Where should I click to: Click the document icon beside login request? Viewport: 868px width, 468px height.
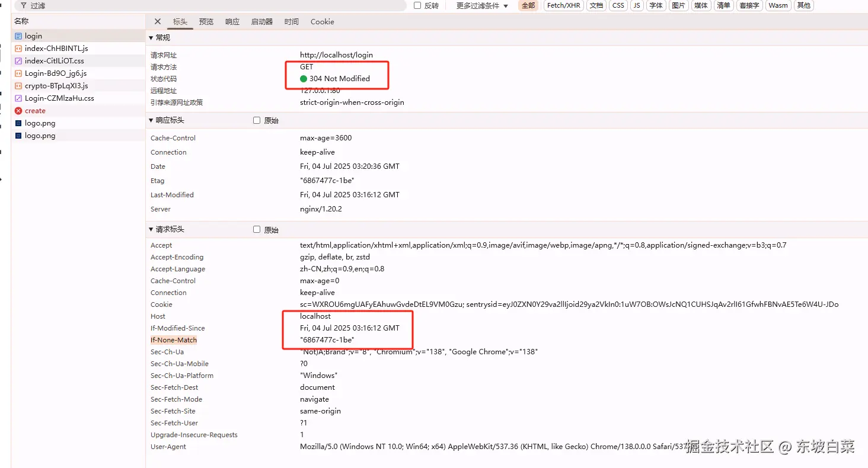18,36
